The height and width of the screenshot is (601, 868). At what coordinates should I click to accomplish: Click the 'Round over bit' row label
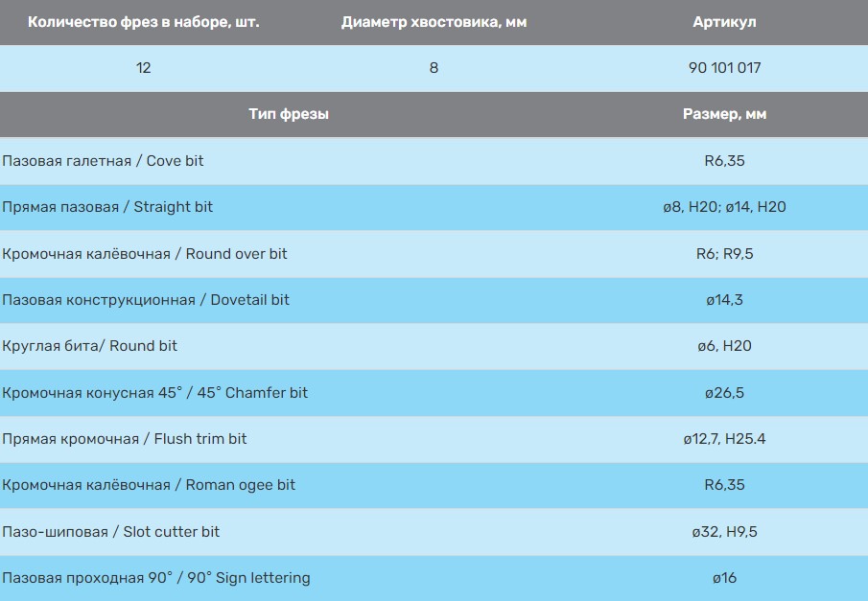[x=145, y=254]
